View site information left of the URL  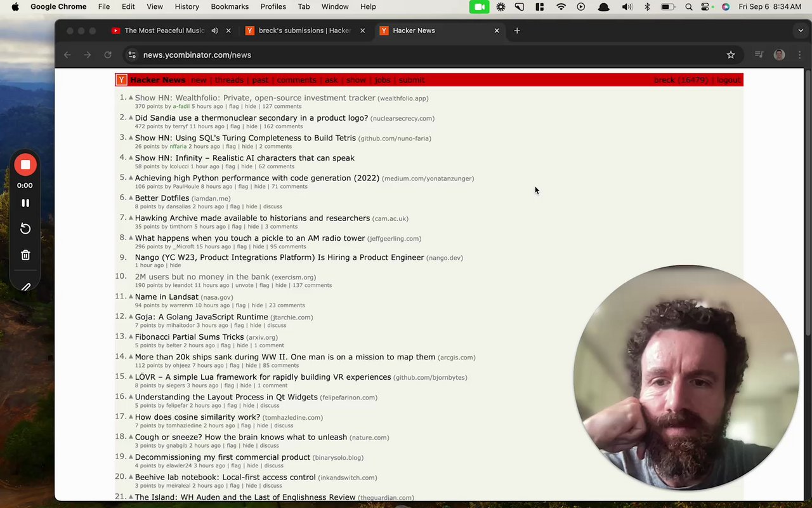coord(132,55)
